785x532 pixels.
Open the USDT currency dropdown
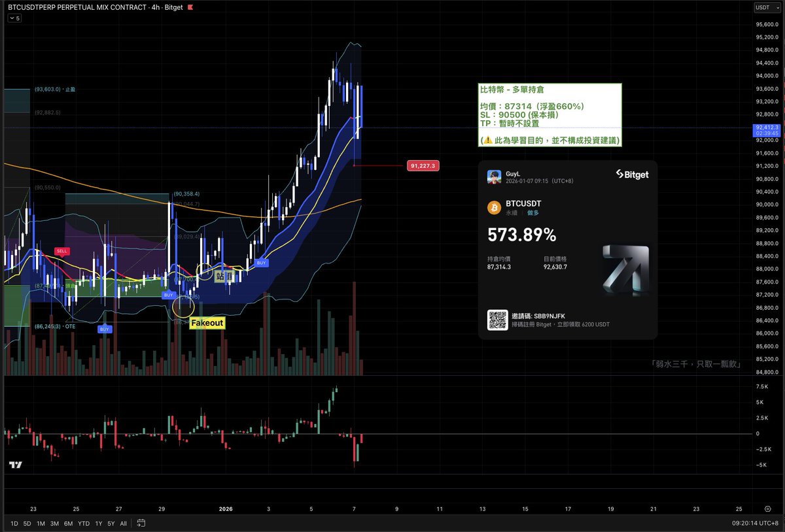pos(767,7)
